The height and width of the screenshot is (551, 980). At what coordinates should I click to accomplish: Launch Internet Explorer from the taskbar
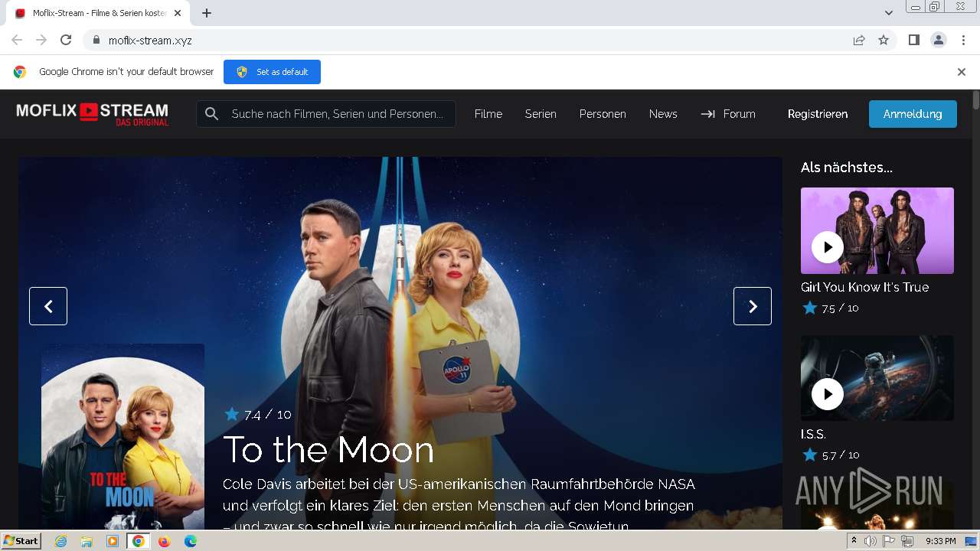click(x=61, y=541)
